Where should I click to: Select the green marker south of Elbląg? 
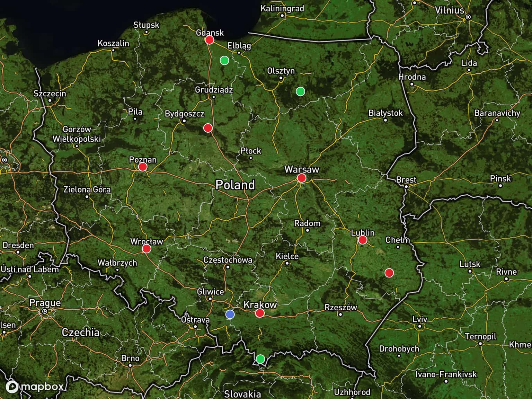pos(224,60)
